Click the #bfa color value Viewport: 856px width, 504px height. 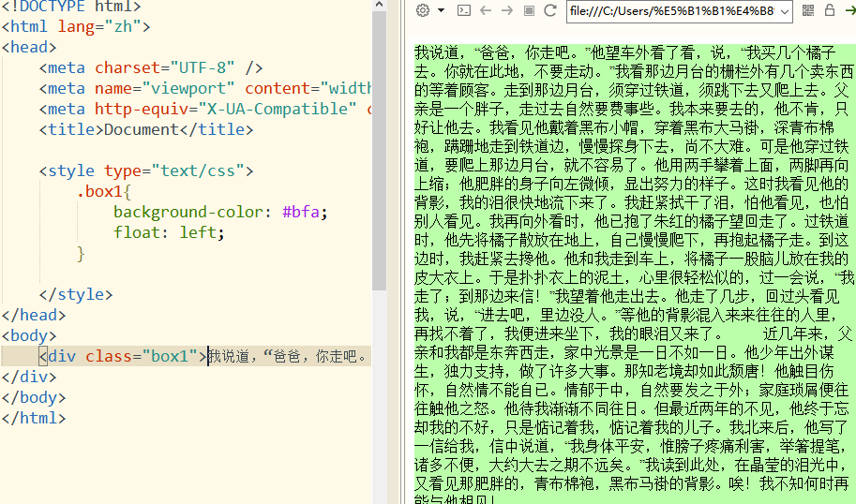[301, 212]
